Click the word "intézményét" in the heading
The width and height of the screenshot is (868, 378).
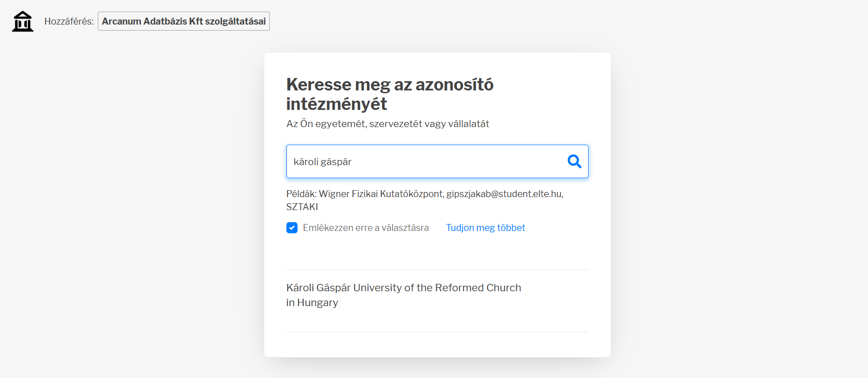[x=336, y=104]
